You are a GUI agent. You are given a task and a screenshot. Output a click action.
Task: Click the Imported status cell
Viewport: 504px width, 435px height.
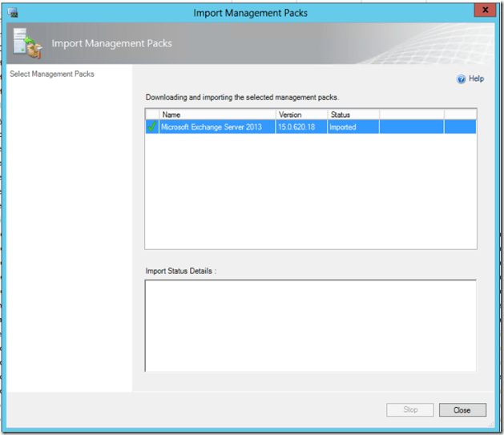pos(343,127)
